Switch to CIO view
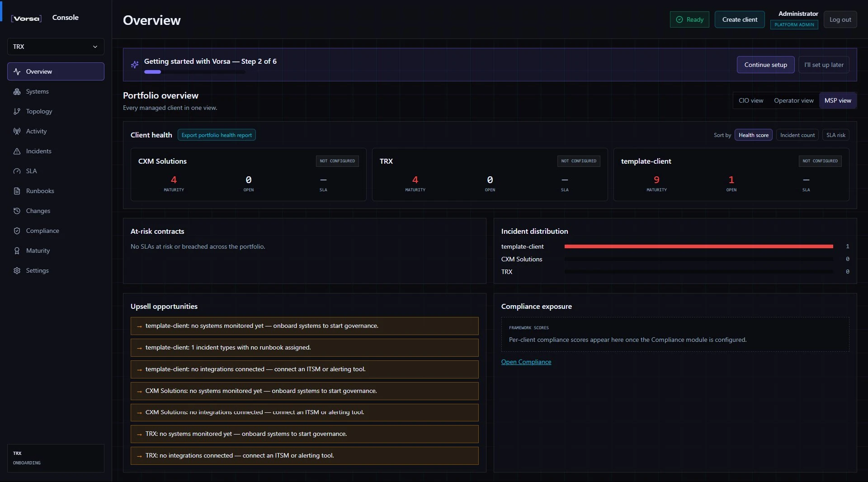 pos(751,100)
